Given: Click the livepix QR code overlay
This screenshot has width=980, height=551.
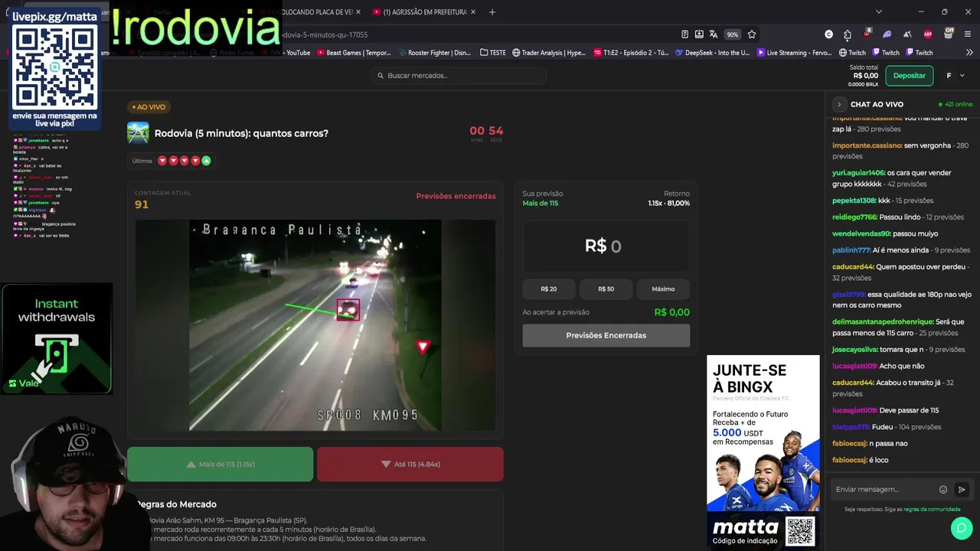Looking at the screenshot, I should [x=54, y=67].
